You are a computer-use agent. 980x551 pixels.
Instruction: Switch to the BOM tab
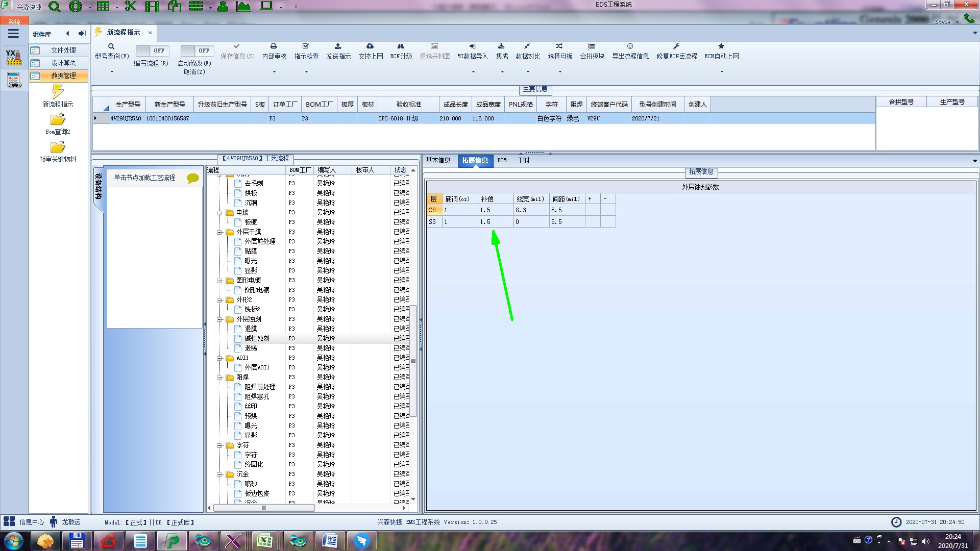(502, 160)
